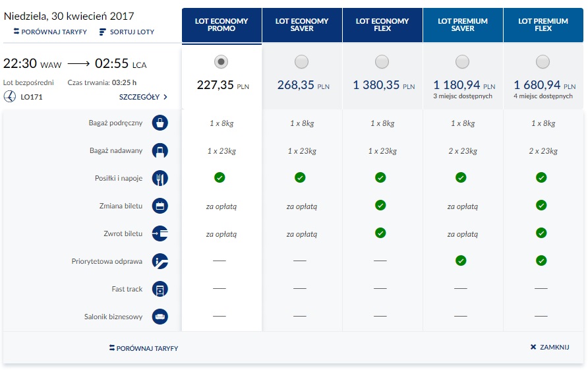Click the checked baggage (Bagaż nadawany) icon

coord(160,150)
